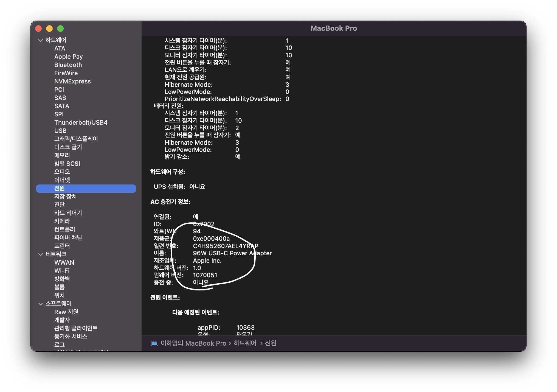Open 메모리 information
This screenshot has width=557, height=392.
(62, 155)
